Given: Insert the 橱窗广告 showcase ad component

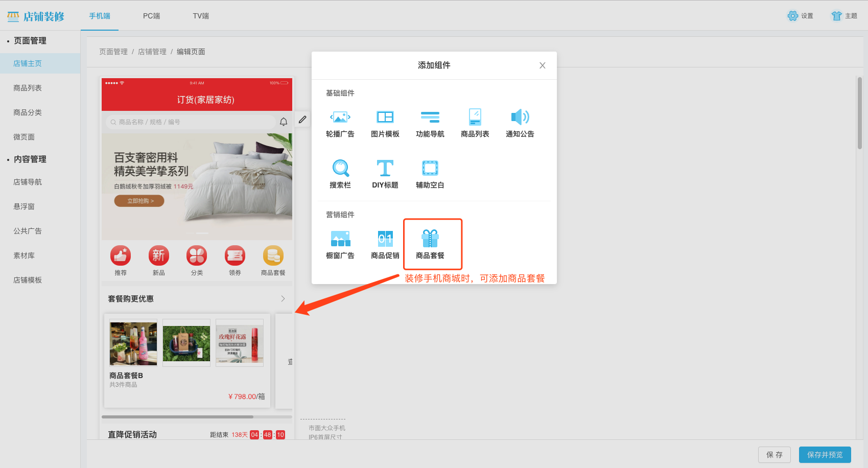Looking at the screenshot, I should [x=340, y=244].
